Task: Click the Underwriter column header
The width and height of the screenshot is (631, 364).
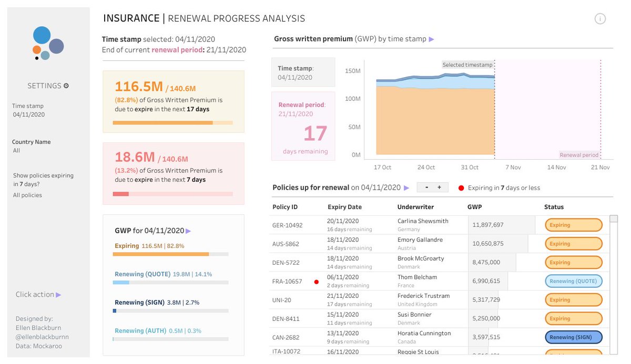Action: [415, 207]
